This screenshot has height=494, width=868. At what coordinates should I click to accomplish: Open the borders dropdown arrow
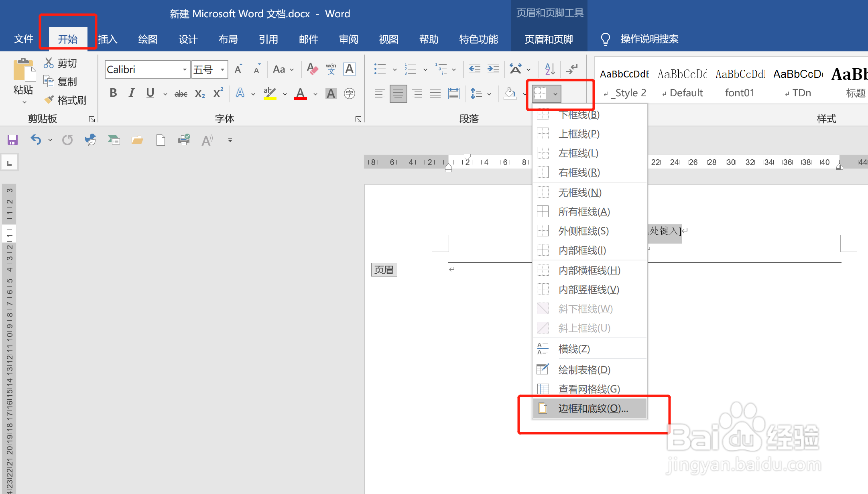(x=555, y=94)
